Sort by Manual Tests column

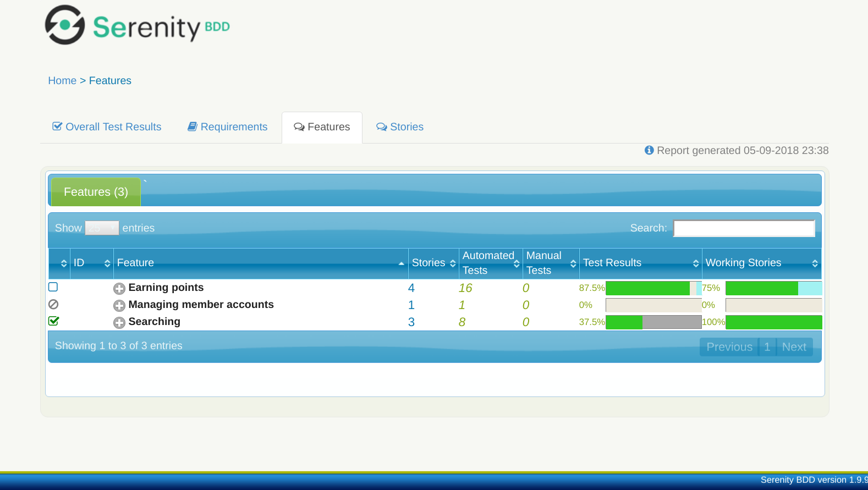pos(551,263)
